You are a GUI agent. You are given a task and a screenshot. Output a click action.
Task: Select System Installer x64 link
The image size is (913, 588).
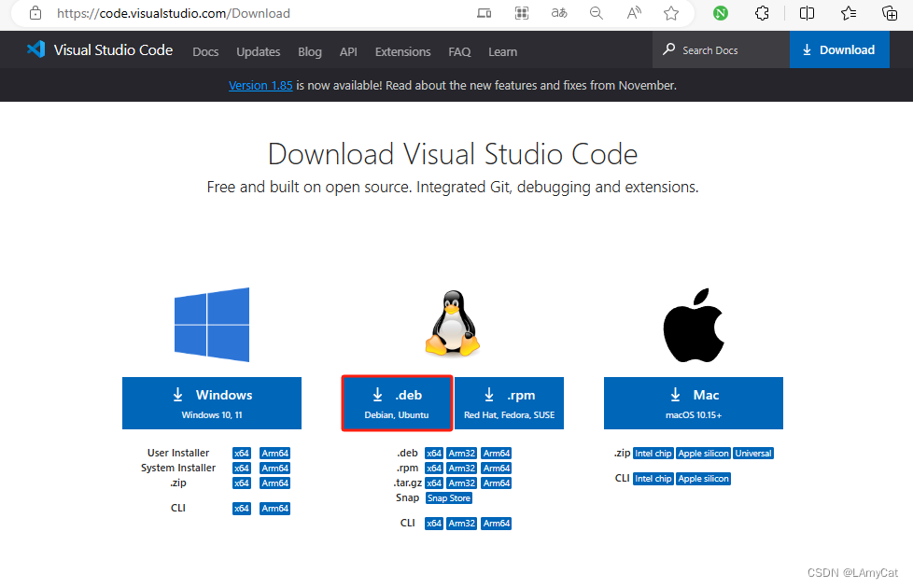coord(241,469)
